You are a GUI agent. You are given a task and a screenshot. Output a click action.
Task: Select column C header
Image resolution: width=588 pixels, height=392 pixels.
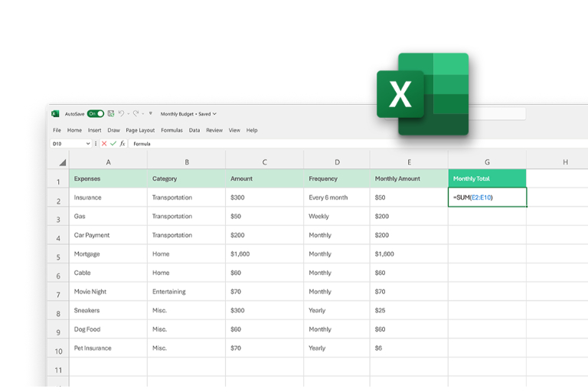[x=265, y=162]
